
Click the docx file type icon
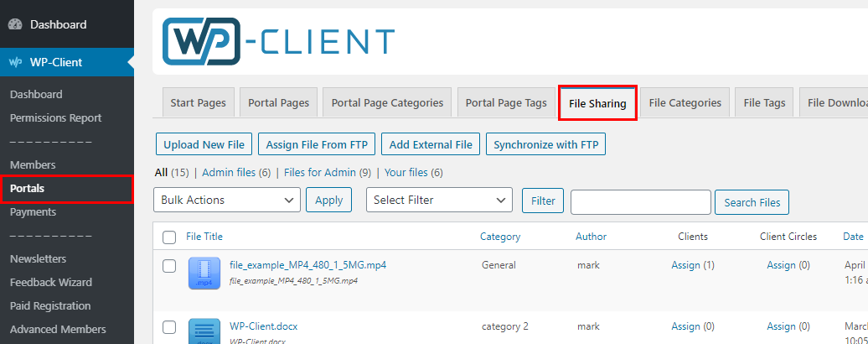[x=204, y=331]
